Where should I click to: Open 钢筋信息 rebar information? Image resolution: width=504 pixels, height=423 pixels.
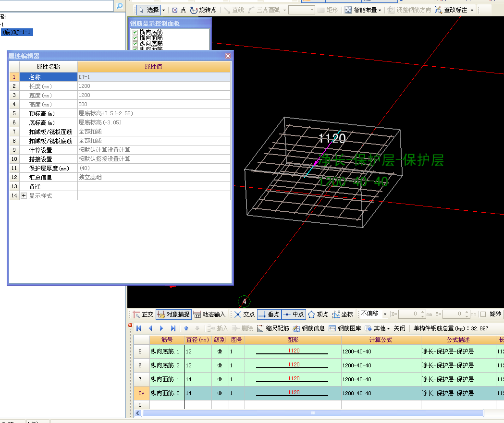point(309,328)
